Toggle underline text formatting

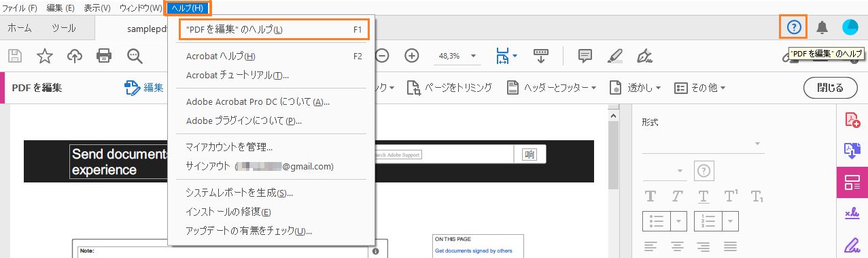click(x=704, y=197)
